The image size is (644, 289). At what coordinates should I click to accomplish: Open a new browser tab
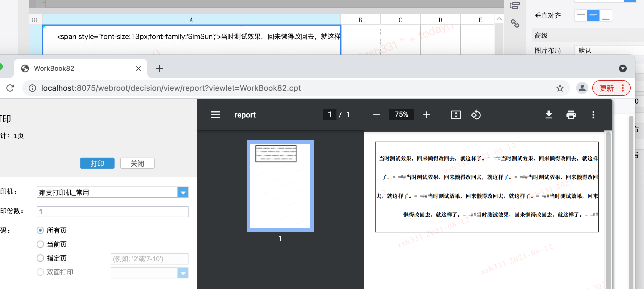pos(160,68)
